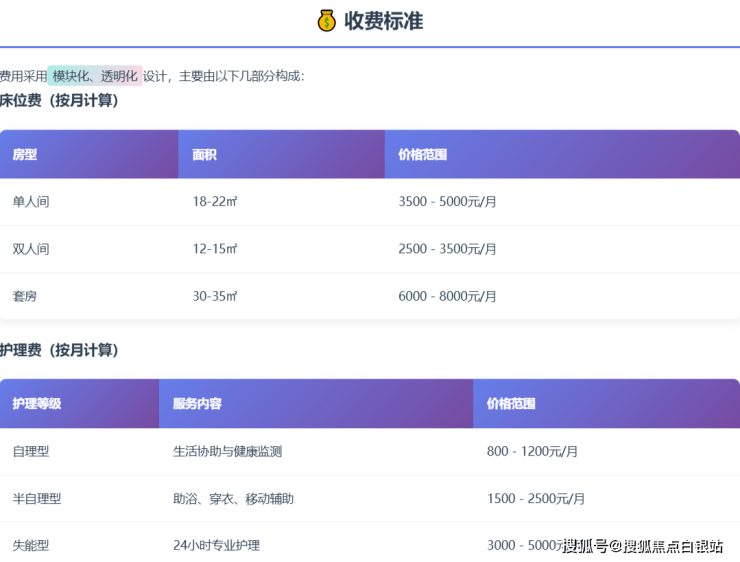Click the 服务内容 column header
740x562 pixels.
point(197,404)
